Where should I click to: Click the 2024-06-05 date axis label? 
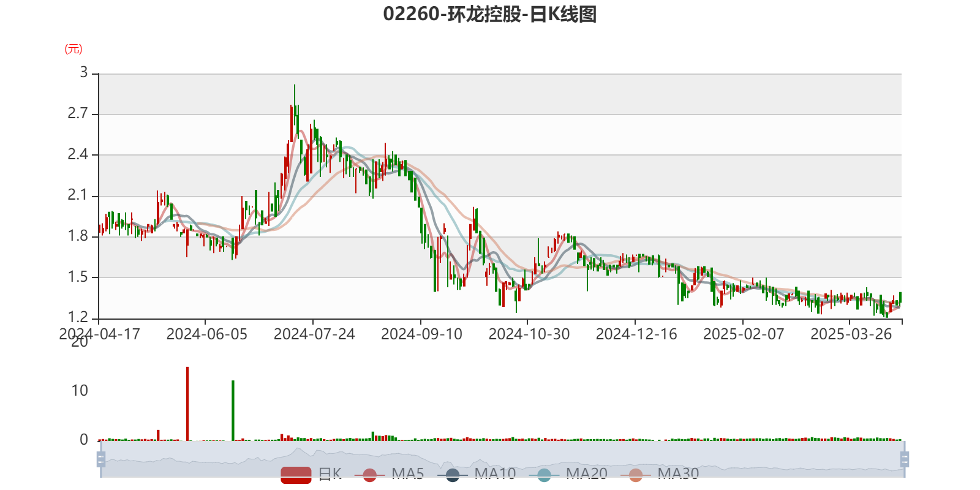click(206, 334)
